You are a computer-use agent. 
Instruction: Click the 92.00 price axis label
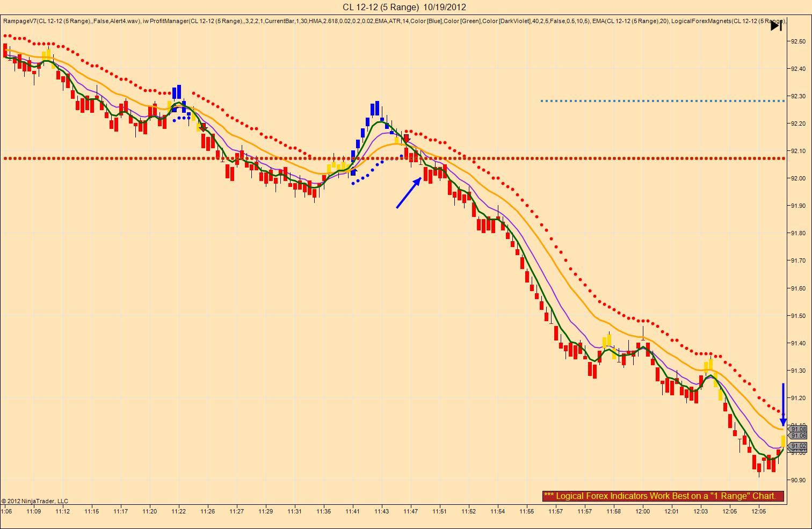click(x=798, y=178)
